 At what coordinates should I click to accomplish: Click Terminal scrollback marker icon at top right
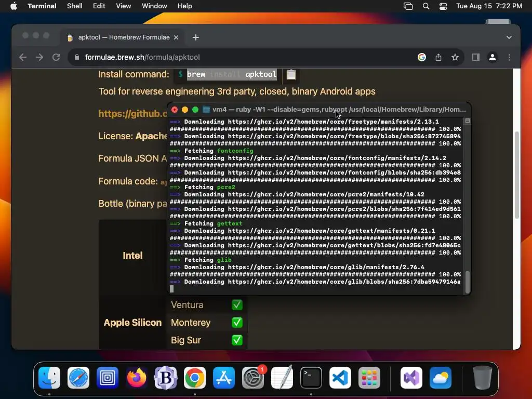click(x=468, y=121)
